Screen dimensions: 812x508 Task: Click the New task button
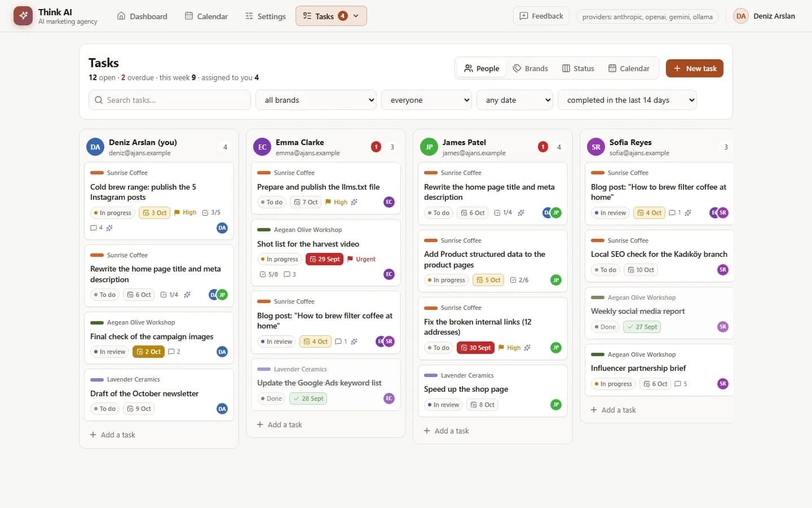pyautogui.click(x=695, y=68)
